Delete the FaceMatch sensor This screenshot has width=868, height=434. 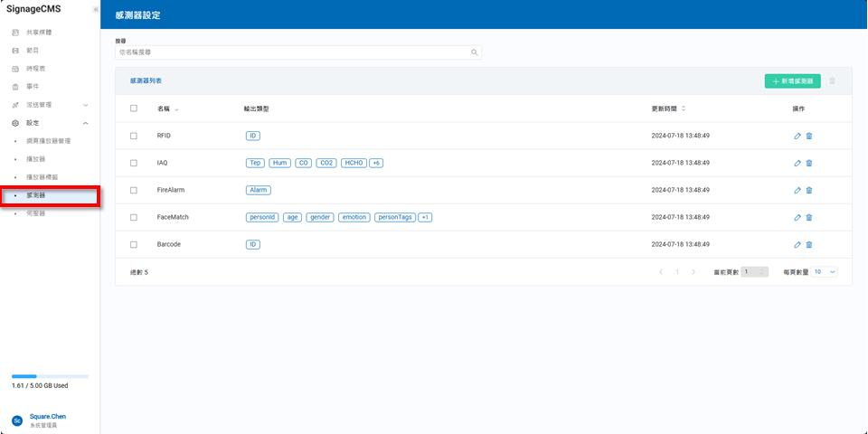[x=809, y=218]
